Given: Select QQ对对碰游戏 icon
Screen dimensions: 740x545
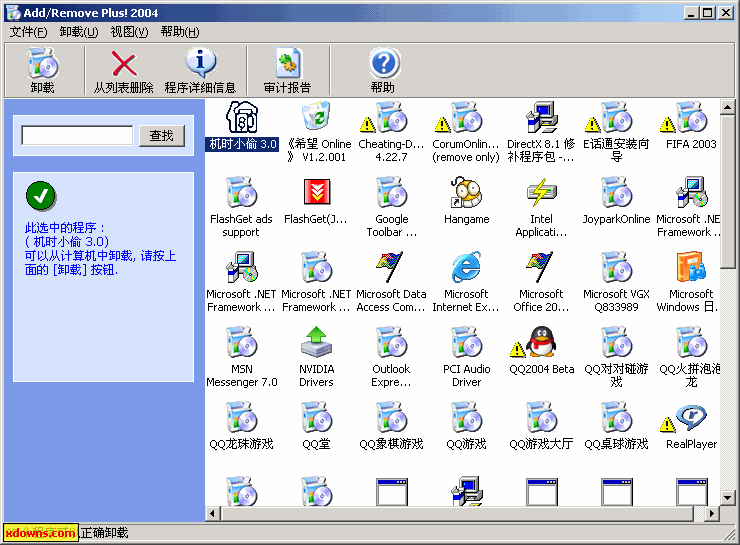Looking at the screenshot, I should (x=617, y=342).
